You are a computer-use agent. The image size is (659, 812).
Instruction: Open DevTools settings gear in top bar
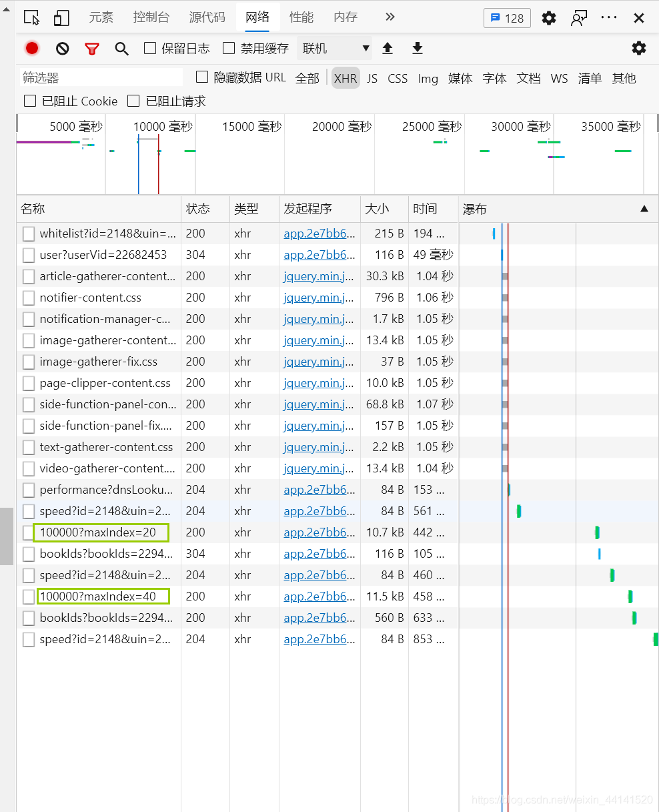pos(549,18)
